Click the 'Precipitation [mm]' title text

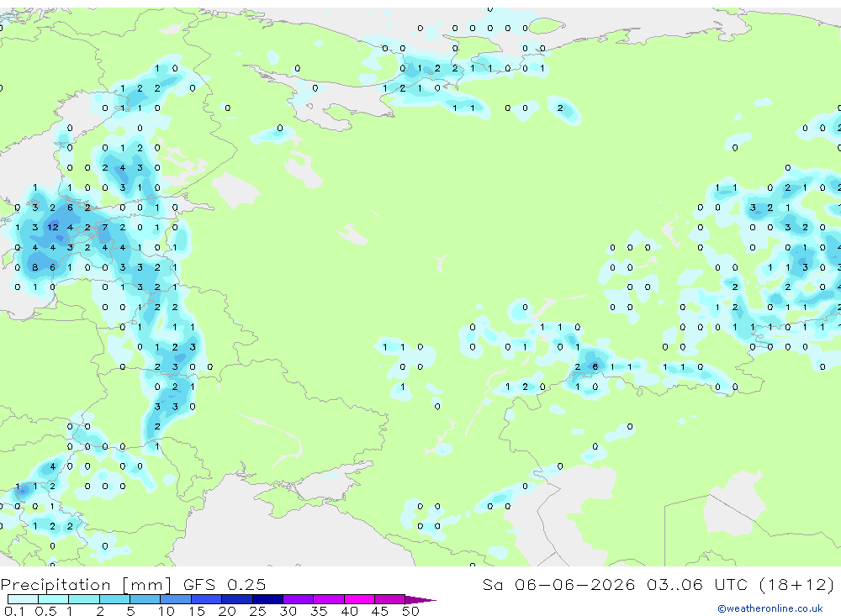[86, 585]
